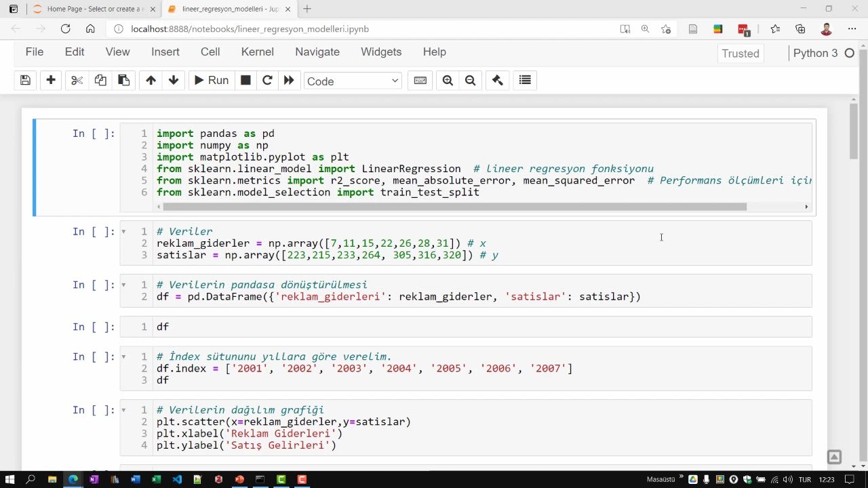This screenshot has width=868, height=488.
Task: Open the Cell menu
Action: 210,52
